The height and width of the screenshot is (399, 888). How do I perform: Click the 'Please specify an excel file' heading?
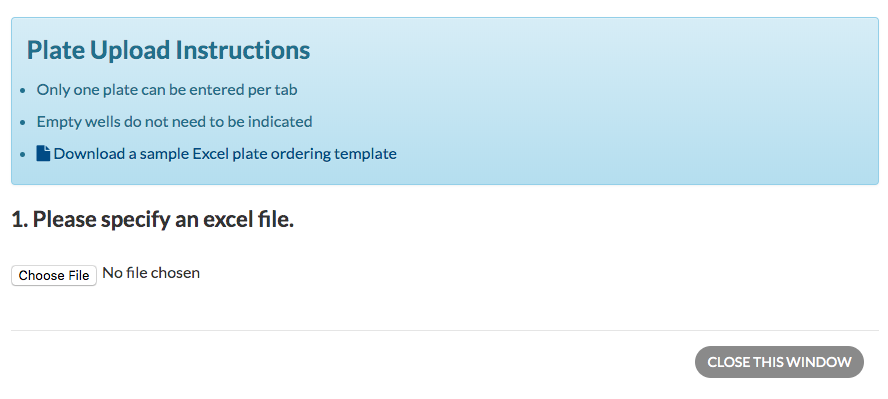coord(152,220)
